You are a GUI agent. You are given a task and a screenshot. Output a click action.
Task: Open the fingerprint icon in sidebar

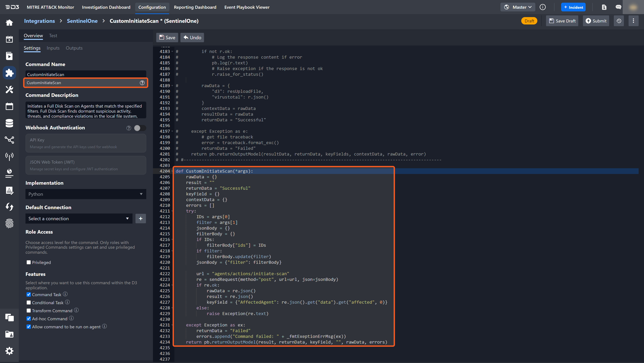pyautogui.click(x=9, y=223)
